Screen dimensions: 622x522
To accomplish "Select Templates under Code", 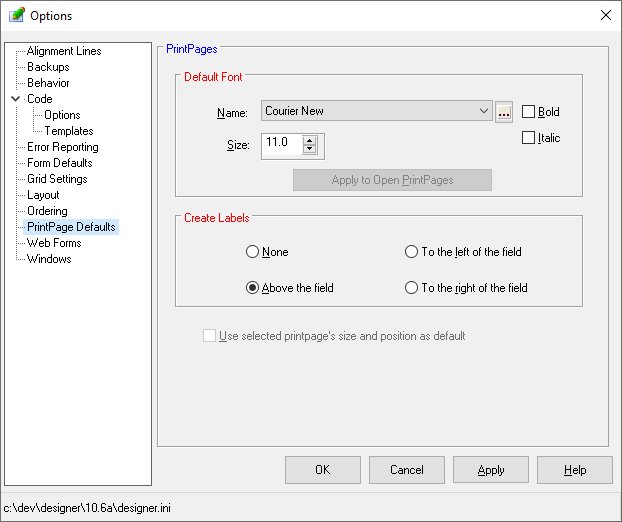I will click(x=69, y=131).
